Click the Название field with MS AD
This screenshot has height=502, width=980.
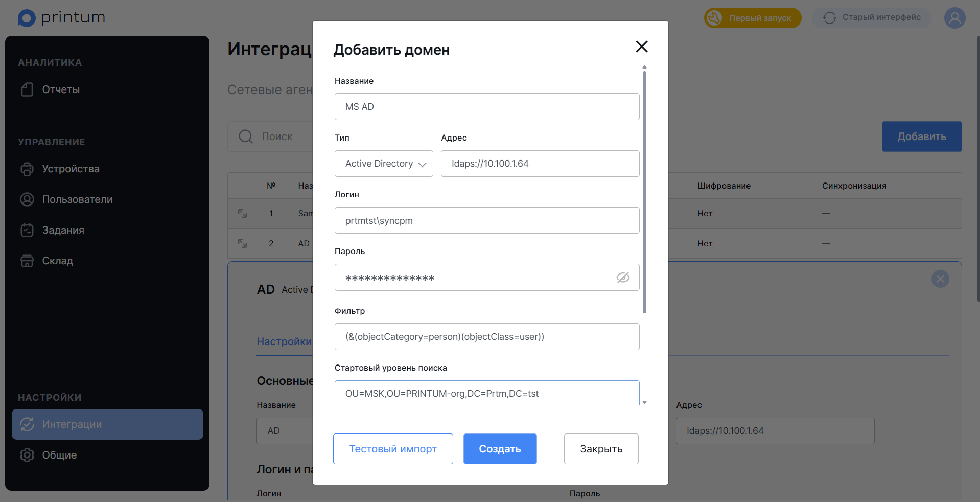(x=487, y=106)
